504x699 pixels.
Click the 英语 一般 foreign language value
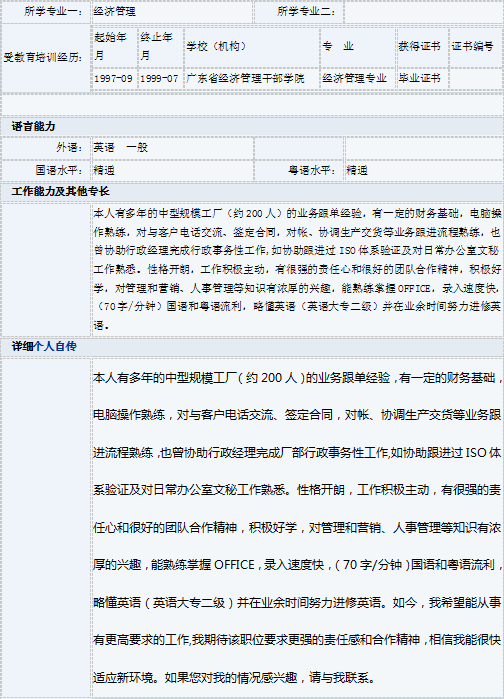coord(120,148)
